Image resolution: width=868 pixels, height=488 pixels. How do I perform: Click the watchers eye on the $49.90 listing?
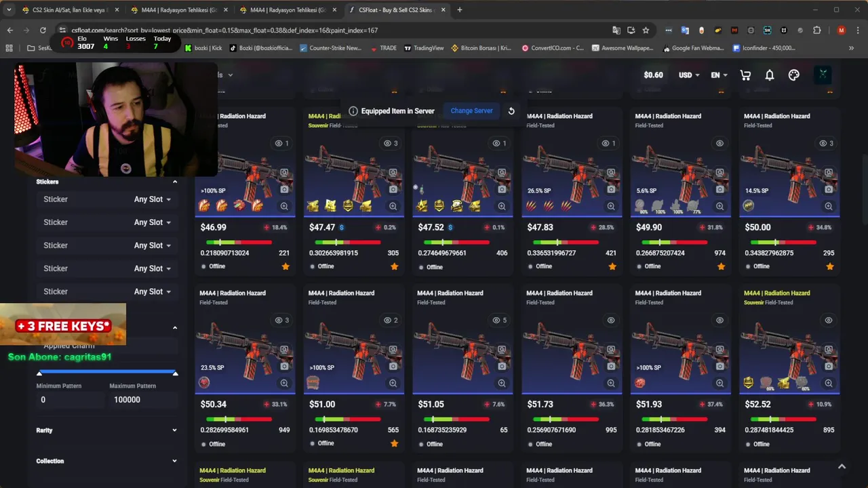[x=719, y=143]
